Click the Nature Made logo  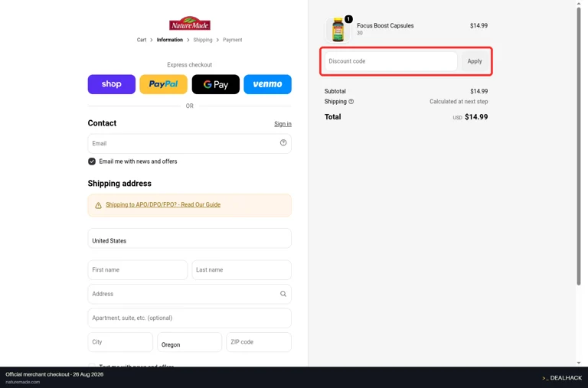click(x=189, y=23)
